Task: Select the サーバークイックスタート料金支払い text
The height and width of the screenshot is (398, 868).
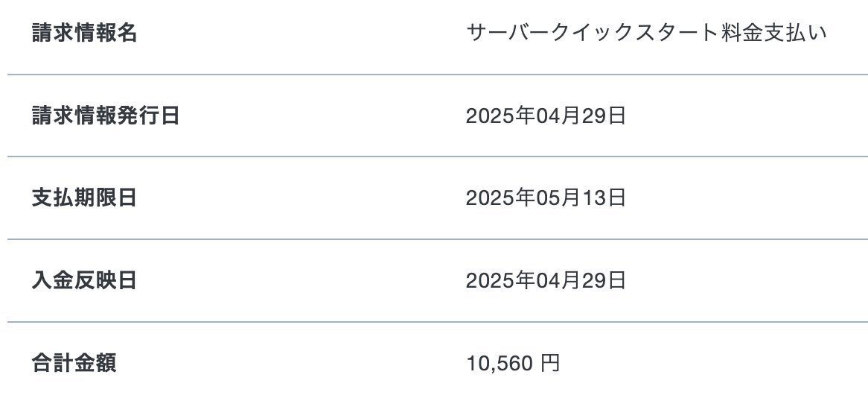Action: coord(647,34)
